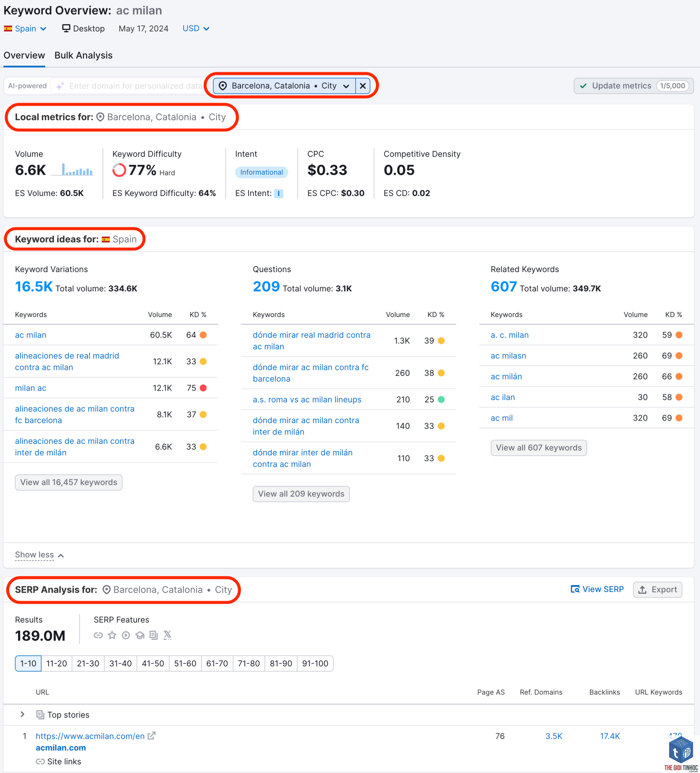Select SERP results page 51-60
Screen dimensions: 700x773
(x=185, y=663)
